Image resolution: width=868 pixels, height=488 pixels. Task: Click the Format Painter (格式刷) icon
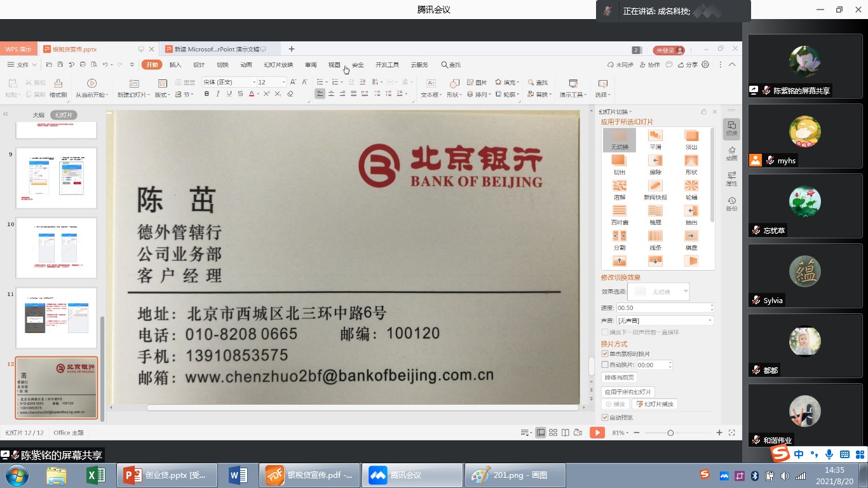[x=58, y=88]
